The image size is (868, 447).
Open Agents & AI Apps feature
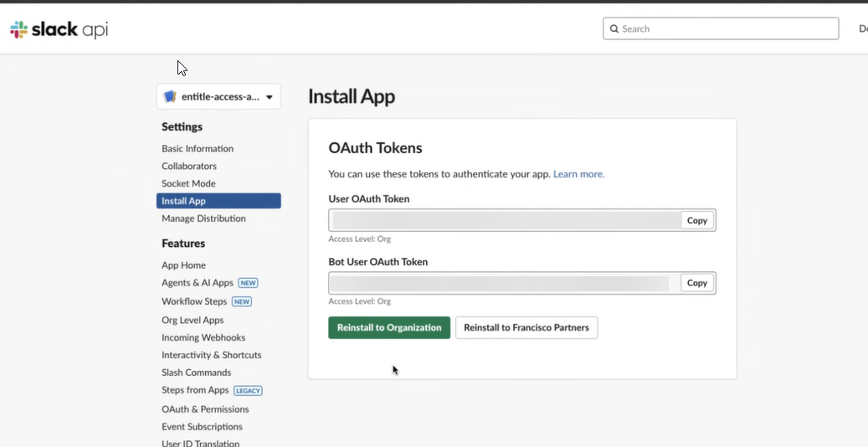[198, 282]
